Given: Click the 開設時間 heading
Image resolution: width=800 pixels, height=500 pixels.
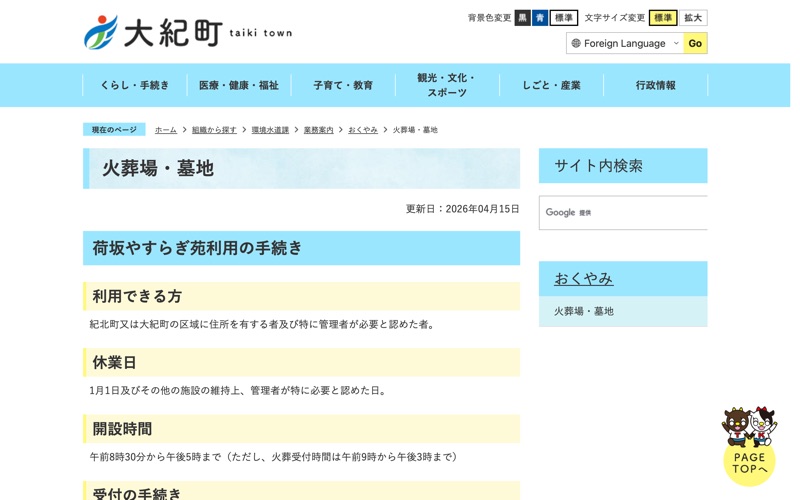Looking at the screenshot, I should 302,429.
